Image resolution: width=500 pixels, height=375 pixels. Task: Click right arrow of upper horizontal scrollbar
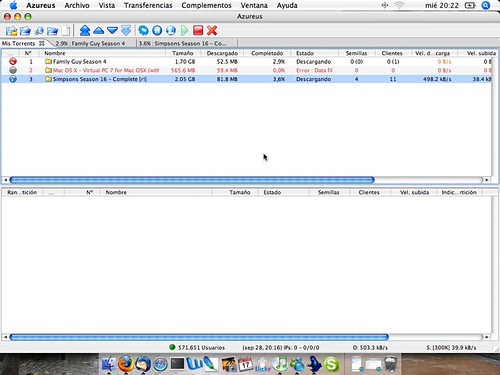coord(487,180)
